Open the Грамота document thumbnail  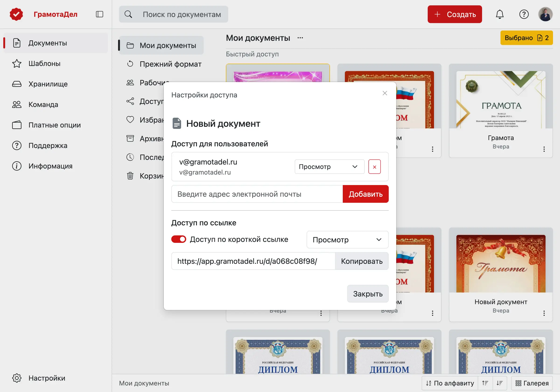[x=501, y=100]
